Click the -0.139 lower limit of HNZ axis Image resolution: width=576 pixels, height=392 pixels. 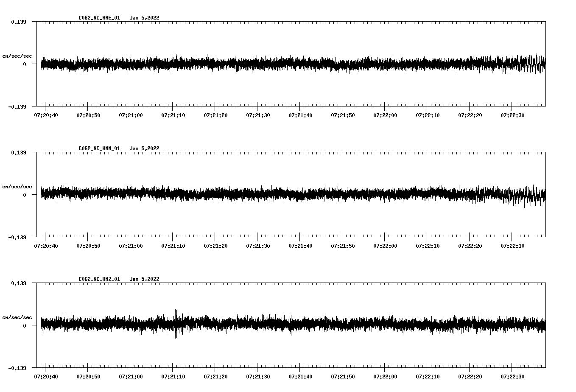click(17, 368)
